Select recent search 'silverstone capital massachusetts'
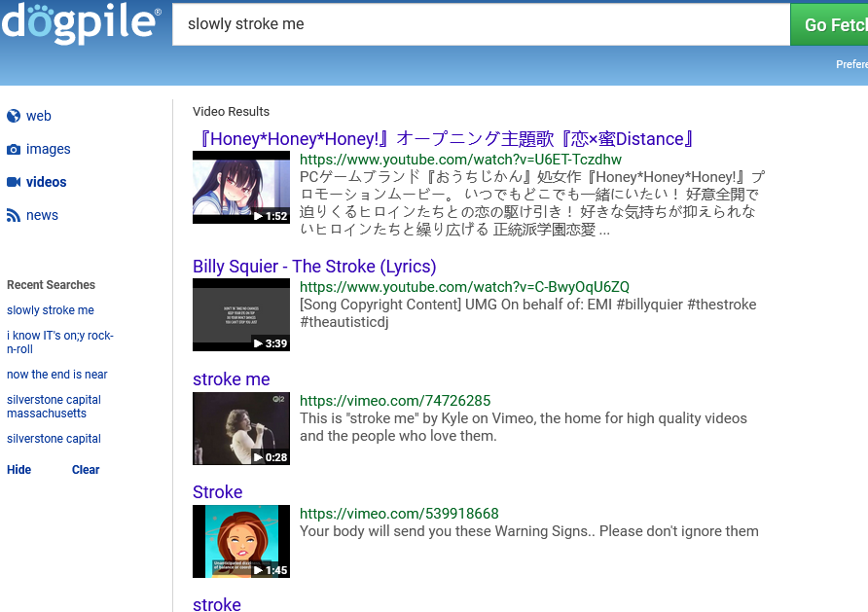 coord(54,407)
